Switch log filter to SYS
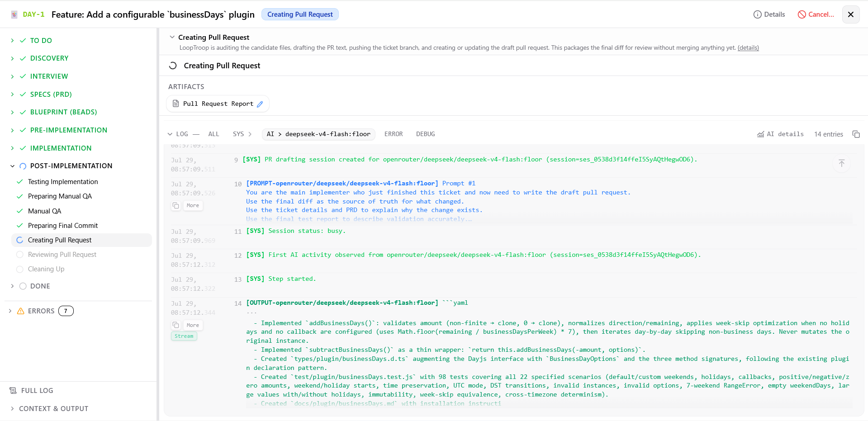This screenshot has height=421, width=868. (238, 134)
